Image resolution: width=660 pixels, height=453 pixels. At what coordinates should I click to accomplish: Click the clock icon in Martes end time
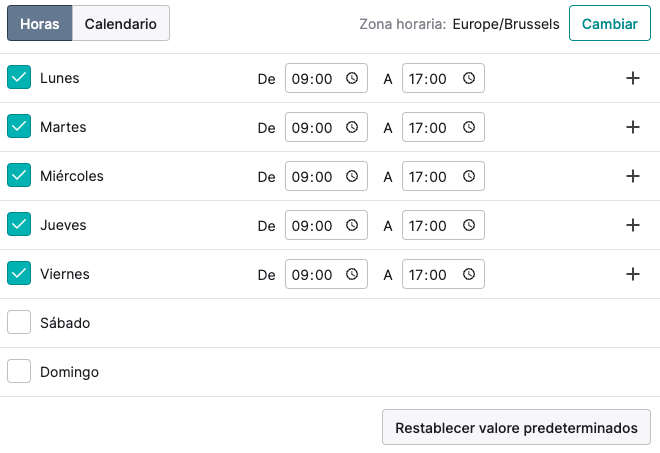tap(469, 127)
